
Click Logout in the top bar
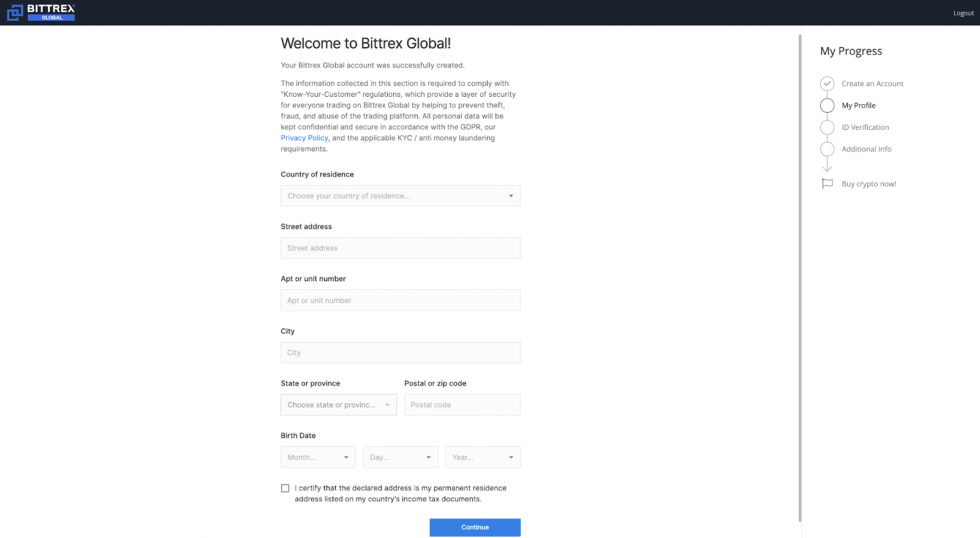point(963,13)
